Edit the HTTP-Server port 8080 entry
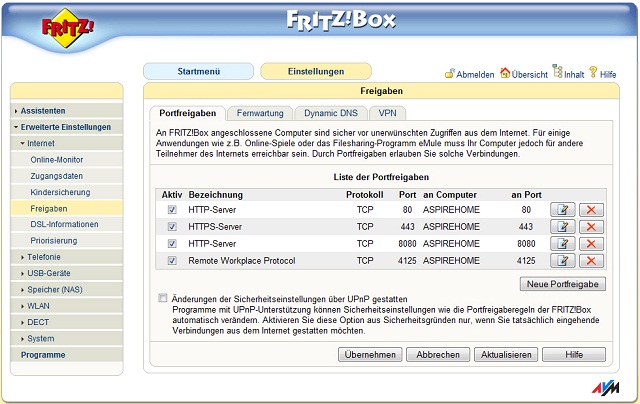This screenshot has height=404, width=640. pos(563,244)
